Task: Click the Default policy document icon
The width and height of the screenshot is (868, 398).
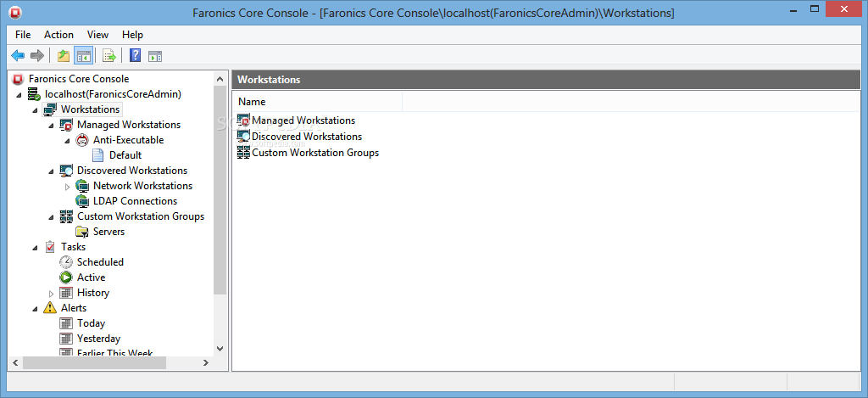Action: (98, 155)
